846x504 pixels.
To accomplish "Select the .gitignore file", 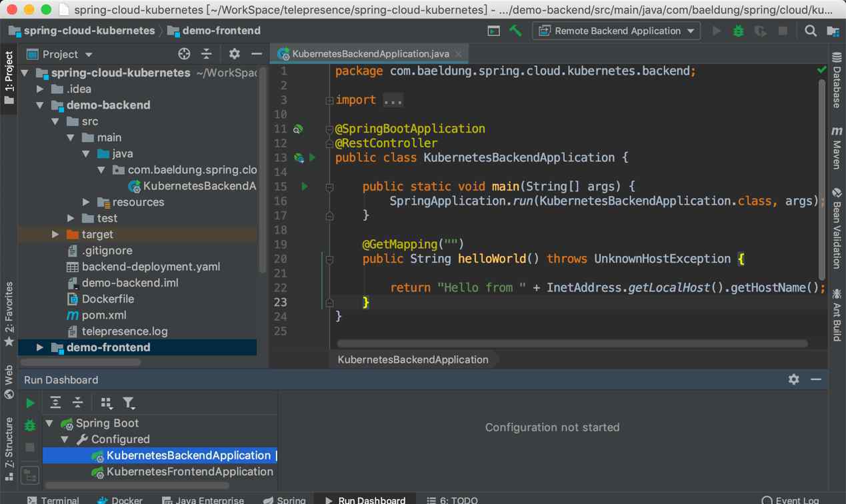I will (99, 251).
